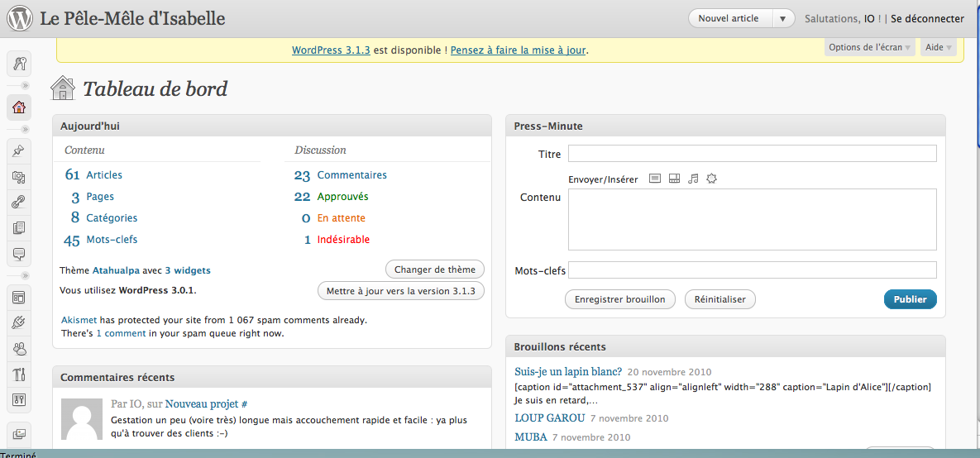Expand the Nouvel article dropdown arrow

(x=782, y=18)
